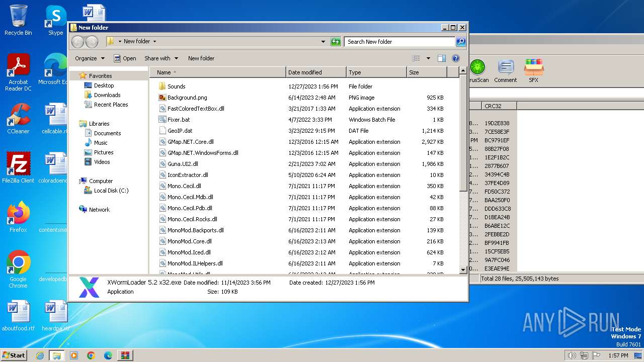Select Desktop in the navigation pane
The height and width of the screenshot is (362, 644).
[104, 85]
